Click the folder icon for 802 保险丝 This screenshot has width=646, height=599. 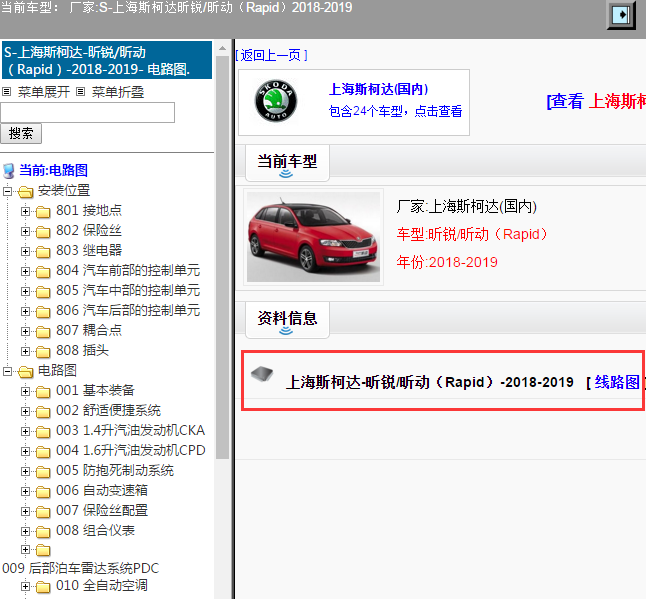[43, 232]
